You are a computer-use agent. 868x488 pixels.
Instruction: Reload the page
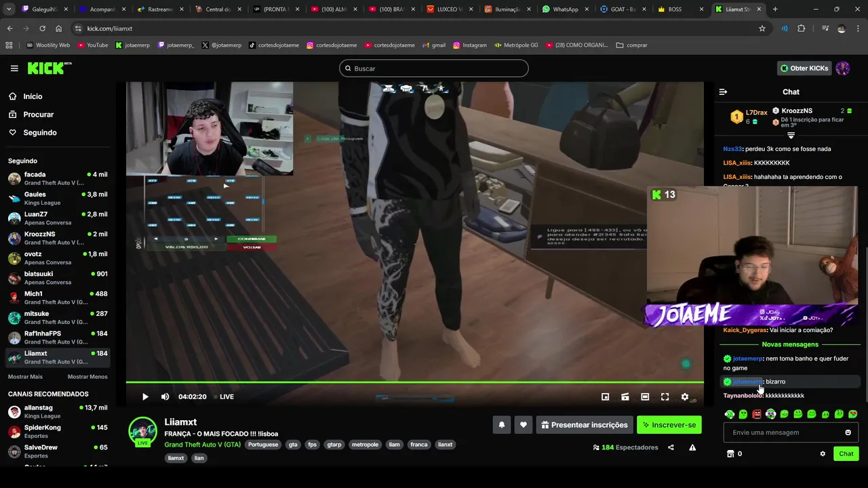[x=42, y=28]
